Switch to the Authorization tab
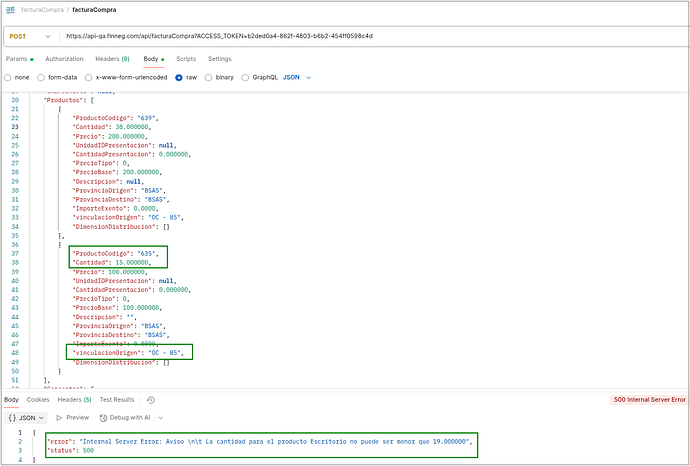This screenshot has width=690, height=466. 64,59
